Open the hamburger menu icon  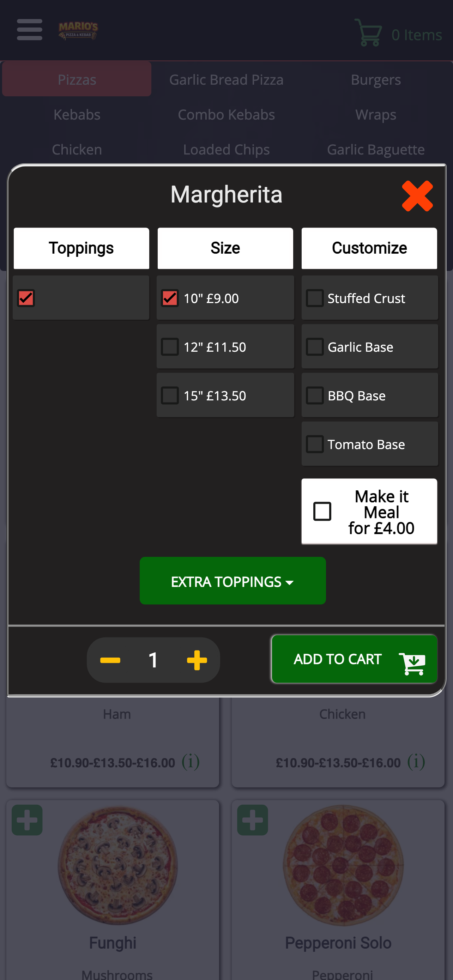(30, 30)
